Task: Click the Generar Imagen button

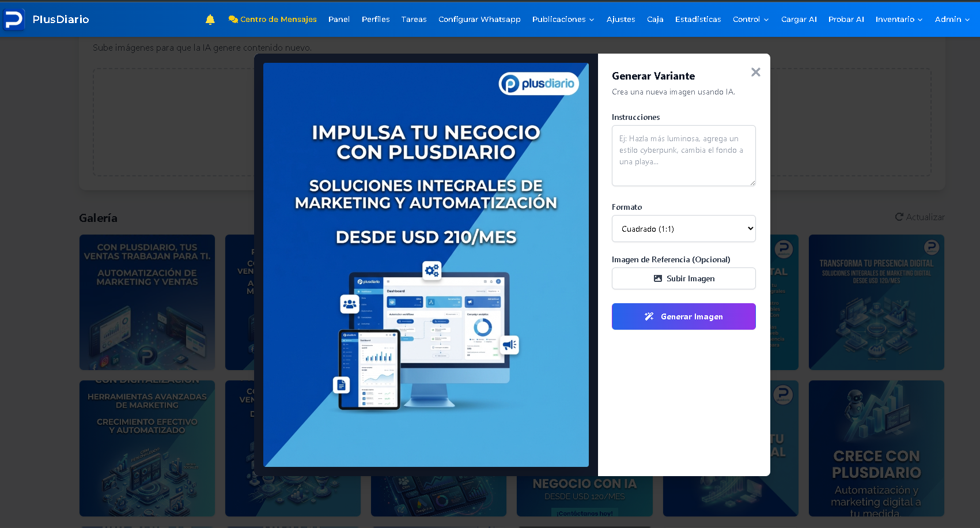Action: (x=683, y=316)
